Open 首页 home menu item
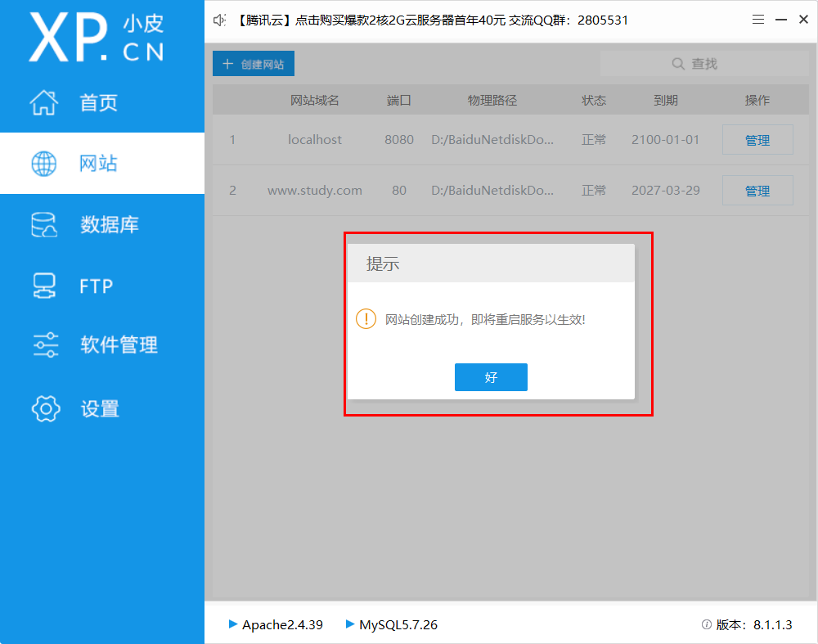Screen dimensions: 818x644 click(98, 103)
